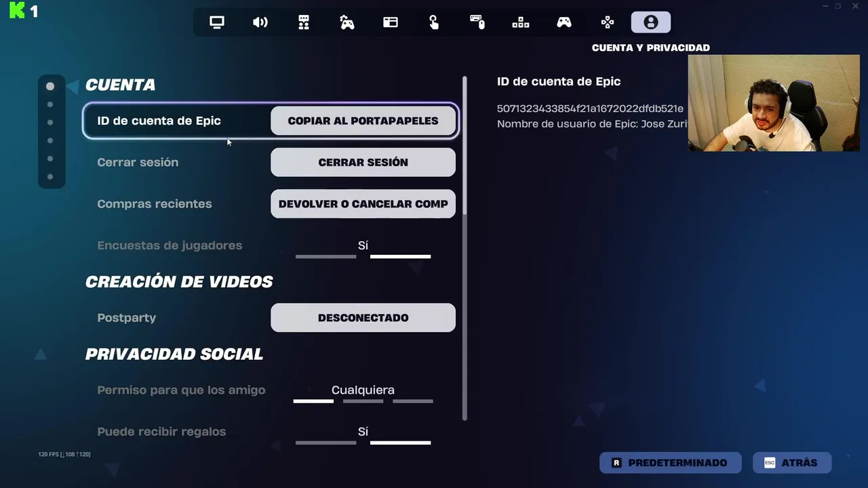The image size is (868, 488).
Task: Select the Postparty row label
Action: [x=127, y=318]
